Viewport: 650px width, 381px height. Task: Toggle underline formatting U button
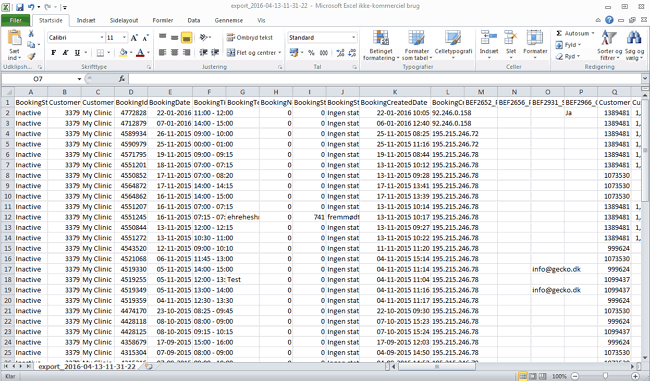77,53
